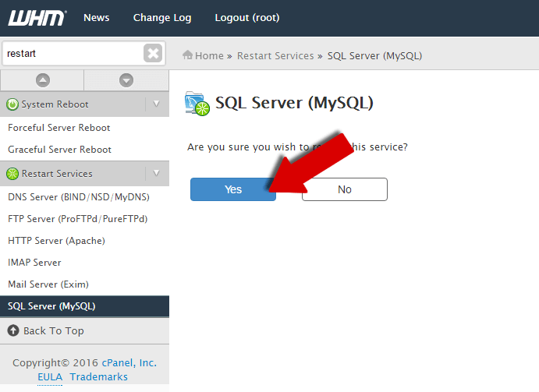This screenshot has height=392, width=539.
Task: Select Forceful Server Reboot
Action: click(59, 128)
